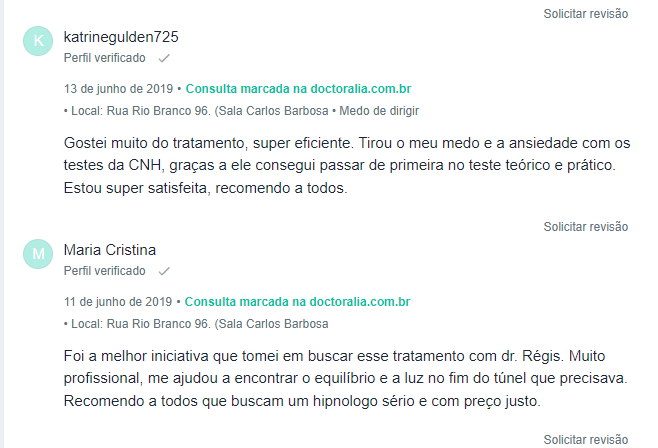
Task: Open Consulta marcada link dated 13 de junho
Action: click(x=298, y=89)
